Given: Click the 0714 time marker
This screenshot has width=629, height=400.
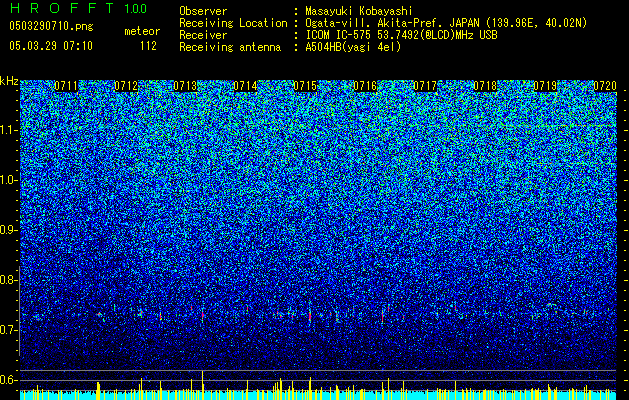Looking at the screenshot, I should click(246, 86).
